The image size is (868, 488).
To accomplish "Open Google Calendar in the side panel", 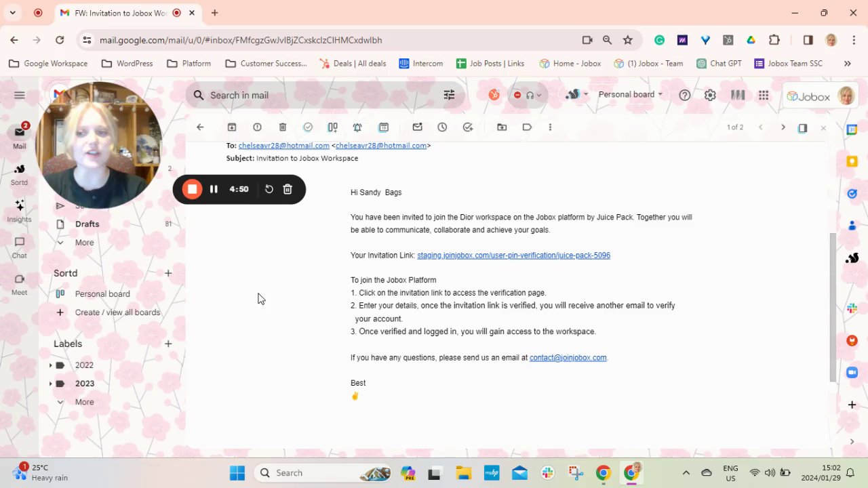I will [852, 129].
